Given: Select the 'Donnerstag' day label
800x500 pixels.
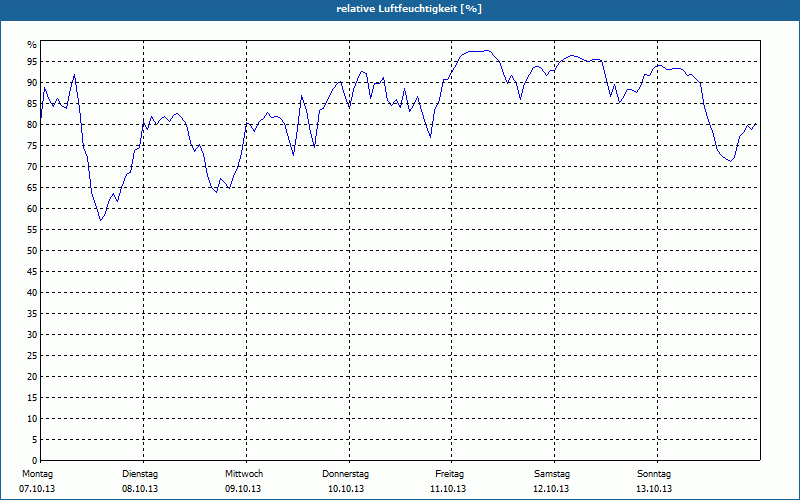Looking at the screenshot, I should (x=345, y=474).
